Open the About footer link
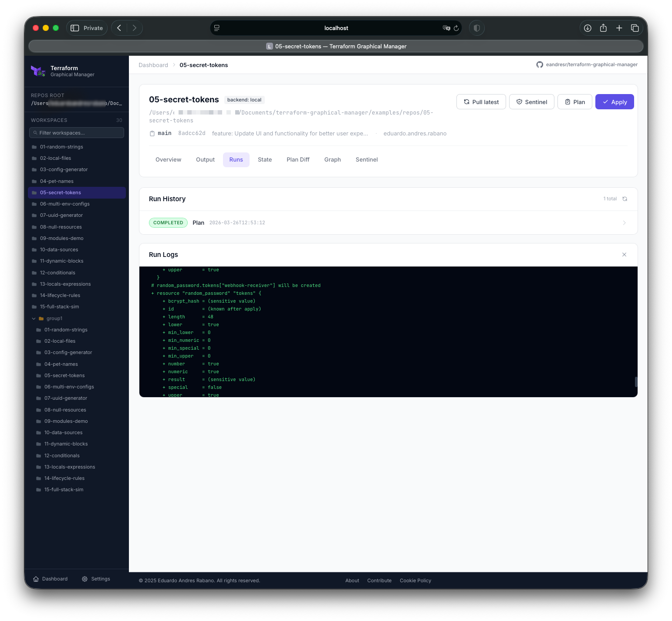 352,581
